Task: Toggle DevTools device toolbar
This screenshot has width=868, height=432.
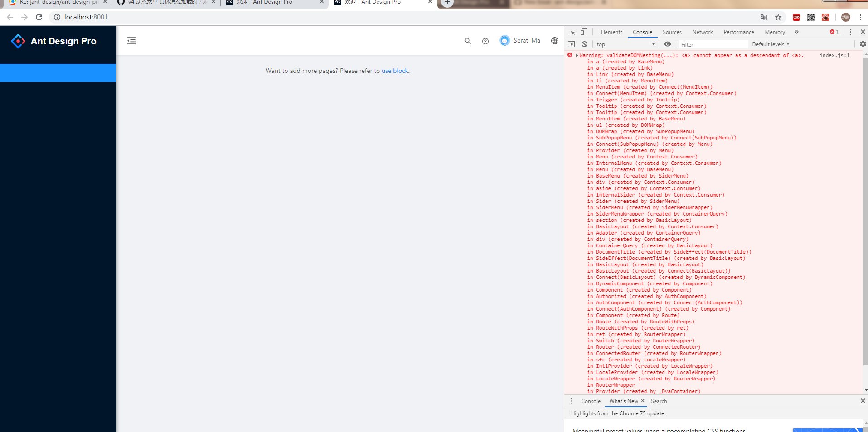Action: point(584,32)
